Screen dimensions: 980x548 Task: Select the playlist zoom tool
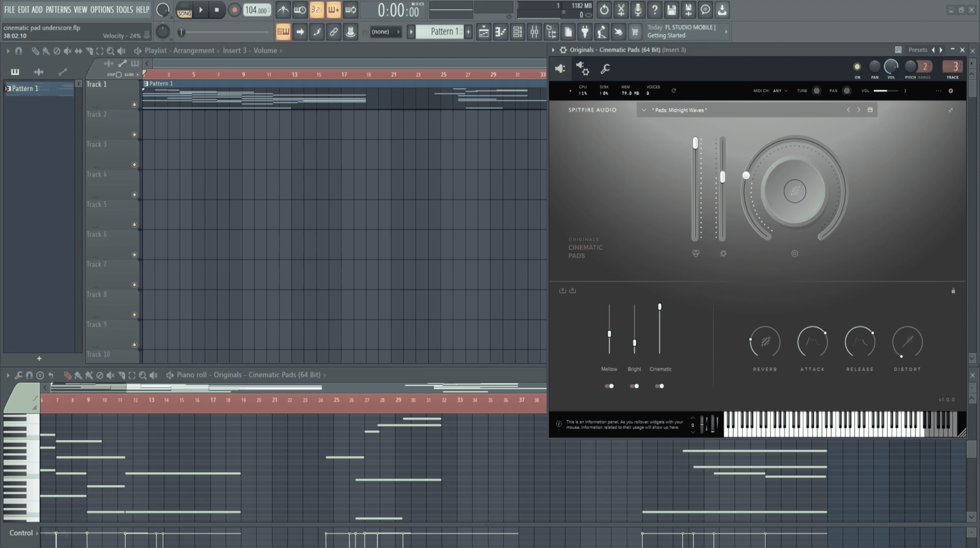pyautogui.click(x=110, y=50)
